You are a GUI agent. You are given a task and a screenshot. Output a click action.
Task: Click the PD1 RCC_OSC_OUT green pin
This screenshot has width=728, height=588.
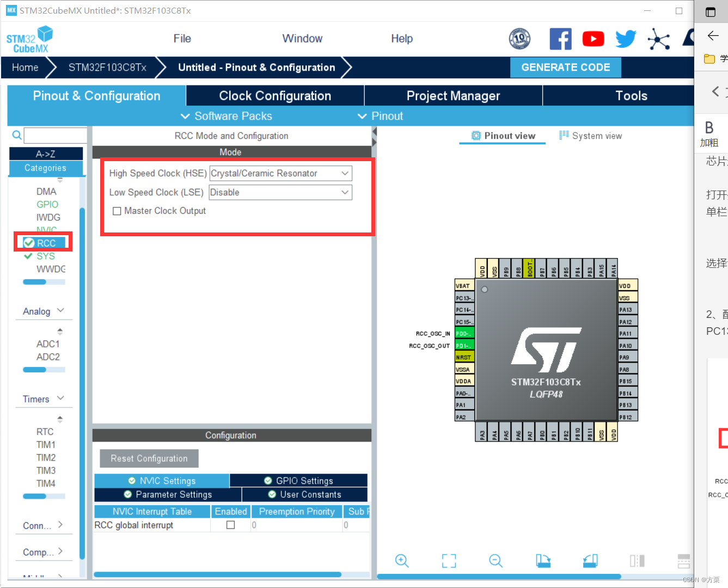pyautogui.click(x=464, y=346)
